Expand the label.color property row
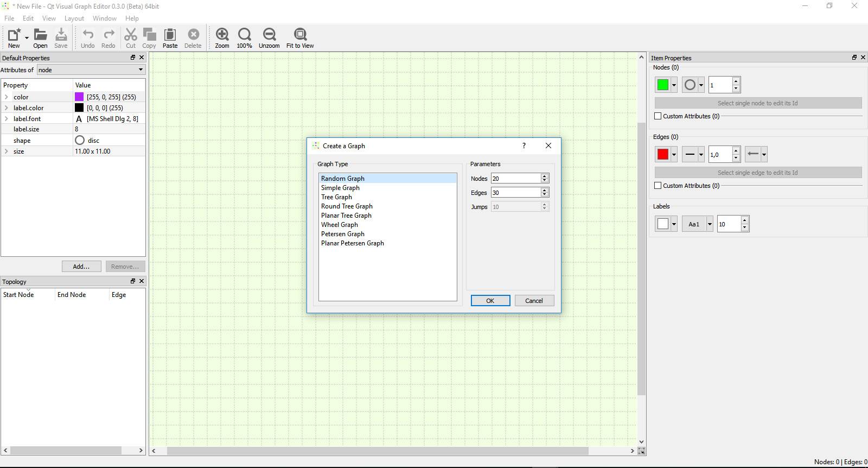Image resolution: width=868 pixels, height=468 pixels. pyautogui.click(x=7, y=108)
